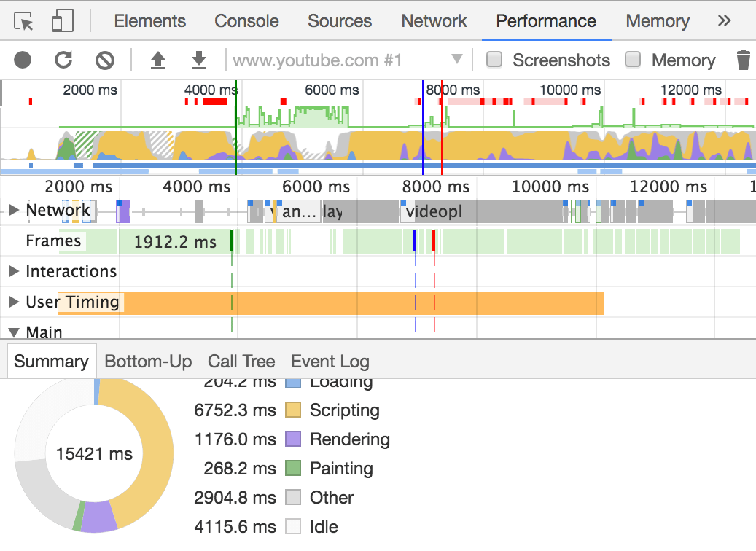Reload the page and record performance
The image size is (756, 551).
[63, 60]
